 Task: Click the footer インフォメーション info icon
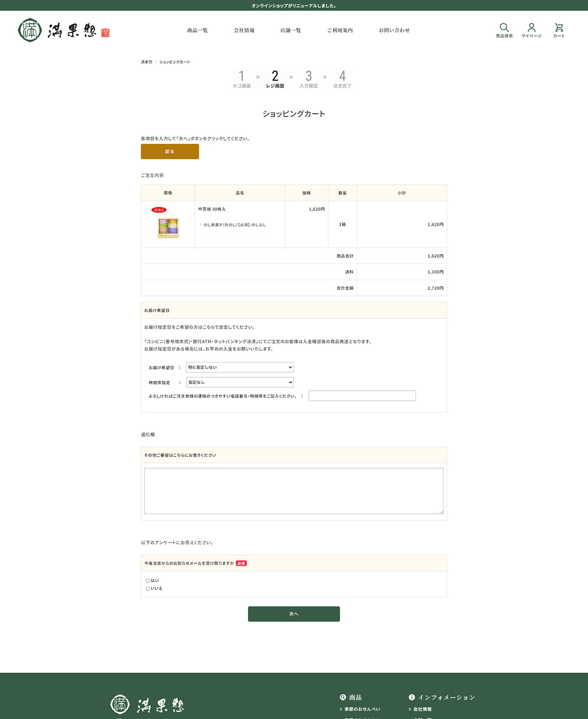point(412,697)
